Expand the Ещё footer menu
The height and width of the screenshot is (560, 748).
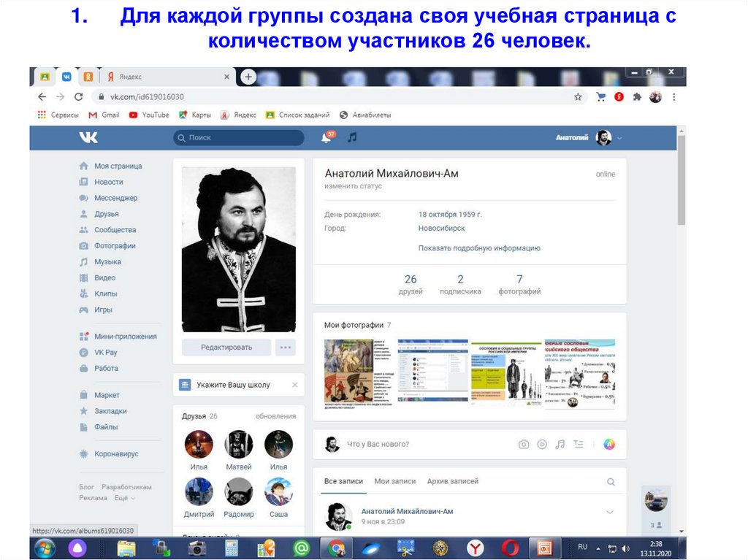[x=121, y=498]
